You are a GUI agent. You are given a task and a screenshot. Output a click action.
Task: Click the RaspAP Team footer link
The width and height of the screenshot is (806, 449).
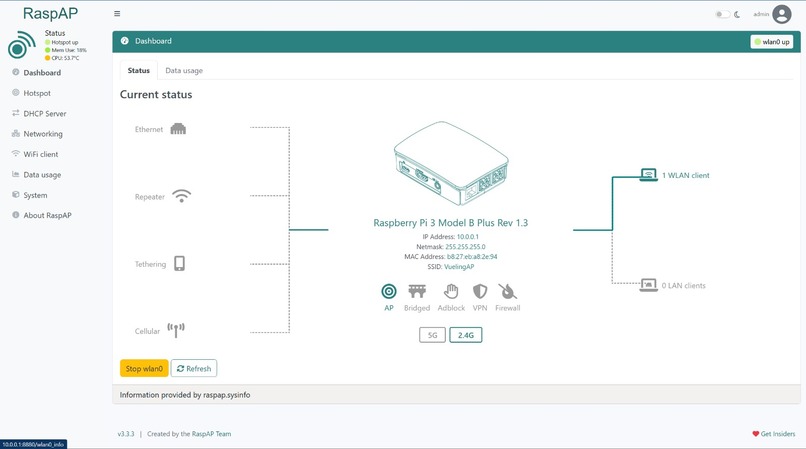[211, 434]
